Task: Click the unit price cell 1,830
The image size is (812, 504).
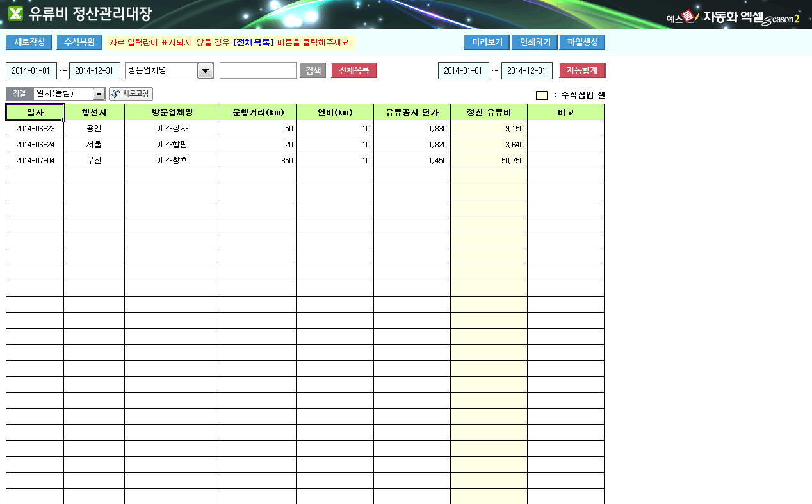Action: pyautogui.click(x=412, y=128)
